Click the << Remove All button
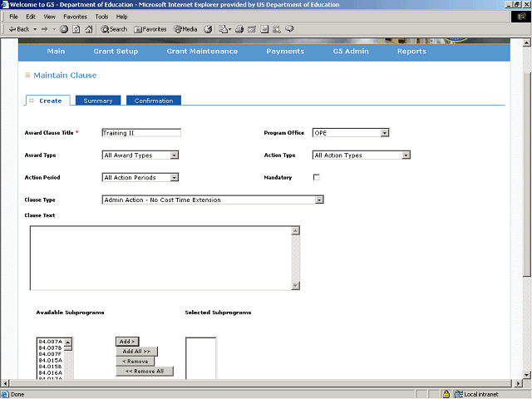This screenshot has height=399, width=532. click(x=145, y=372)
